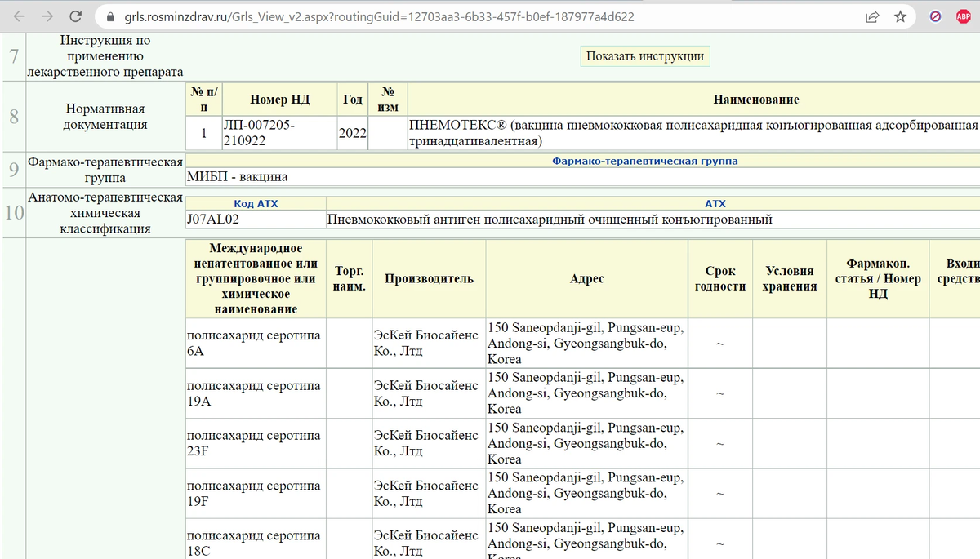This screenshot has width=980, height=559.
Task: Click Условия хранения column header
Action: (790, 278)
